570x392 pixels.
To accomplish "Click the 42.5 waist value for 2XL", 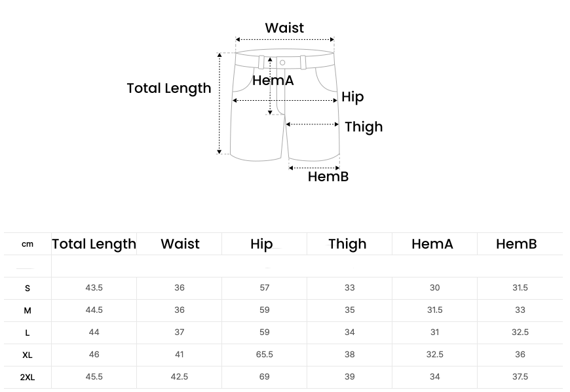I will tap(180, 377).
